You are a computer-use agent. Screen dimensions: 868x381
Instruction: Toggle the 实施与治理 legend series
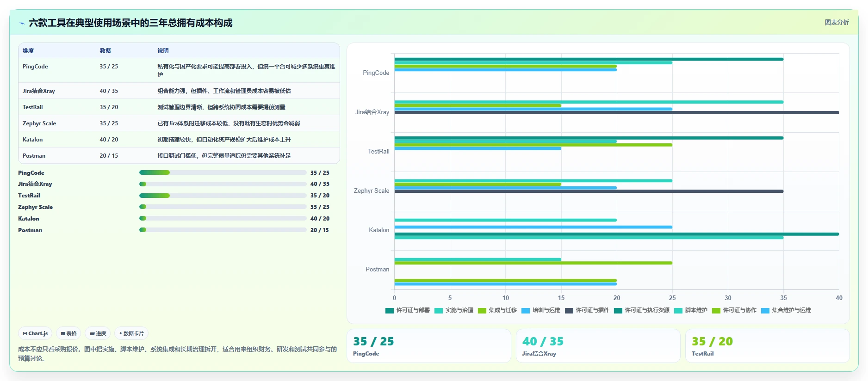click(x=454, y=310)
